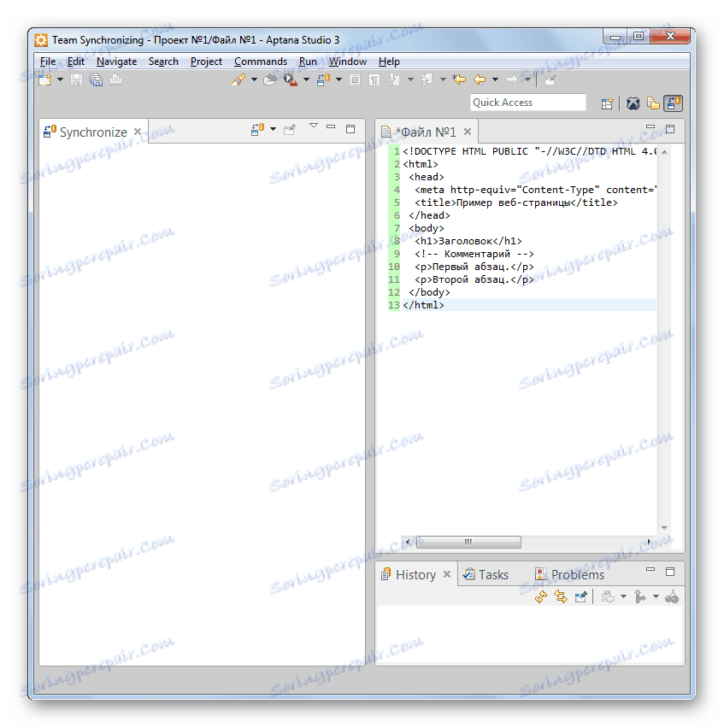Click the Save disk icon
724x728 pixels.
coord(76,79)
